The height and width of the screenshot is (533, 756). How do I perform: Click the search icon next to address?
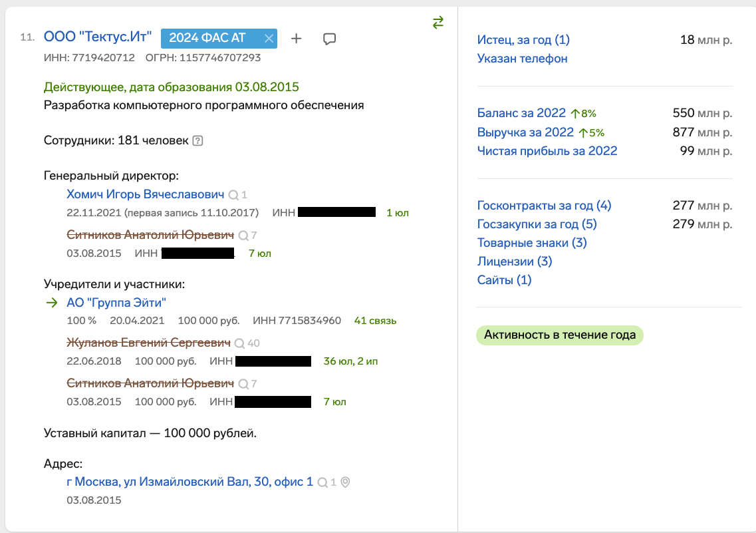(322, 482)
